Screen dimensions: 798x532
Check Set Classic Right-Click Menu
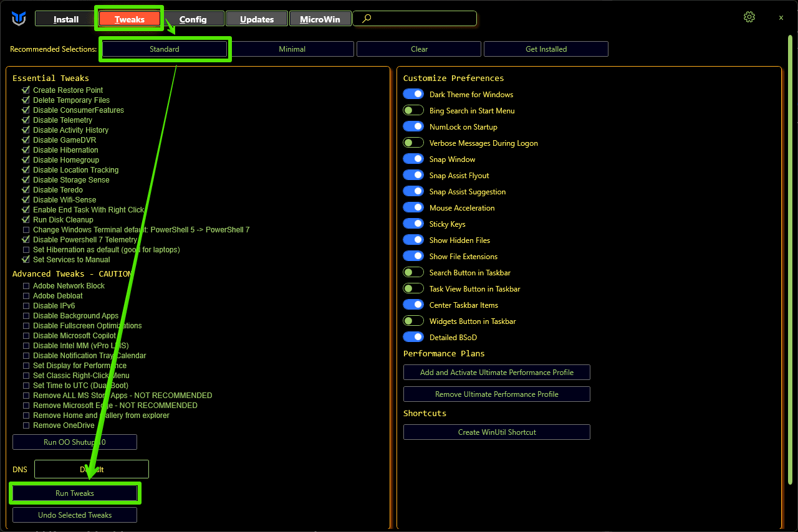click(26, 376)
